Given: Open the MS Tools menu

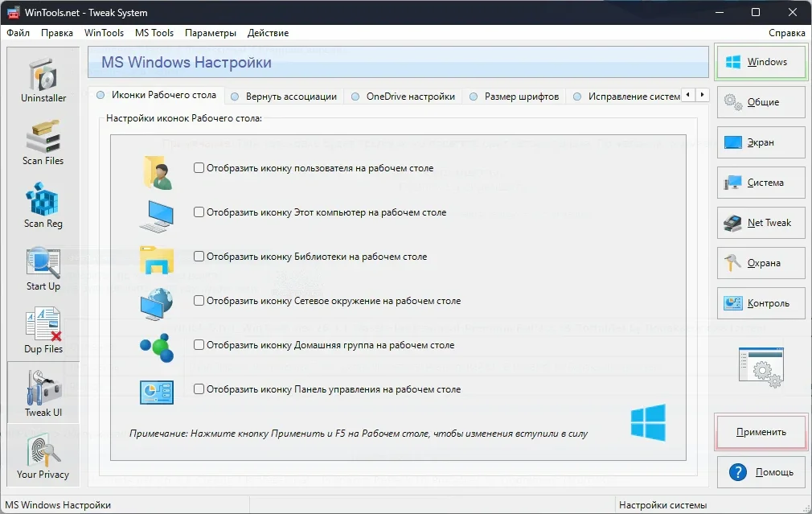Looking at the screenshot, I should [154, 33].
